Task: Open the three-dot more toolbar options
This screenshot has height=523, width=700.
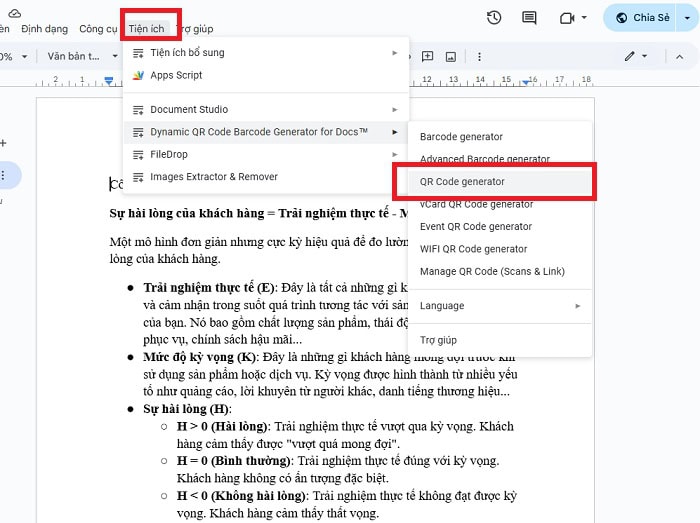Action: 479,57
